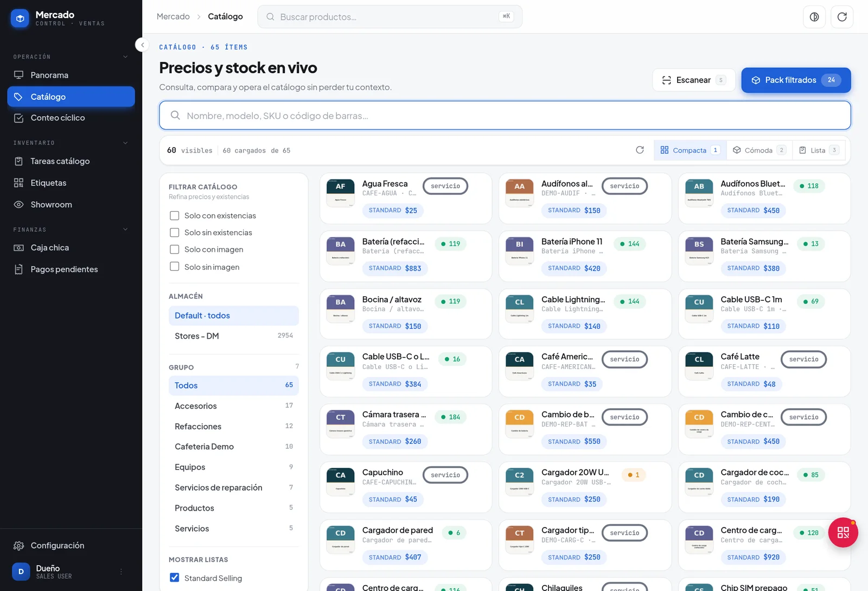Click the Mercado breadcrumb link
The width and height of the screenshot is (868, 591).
[x=173, y=17]
